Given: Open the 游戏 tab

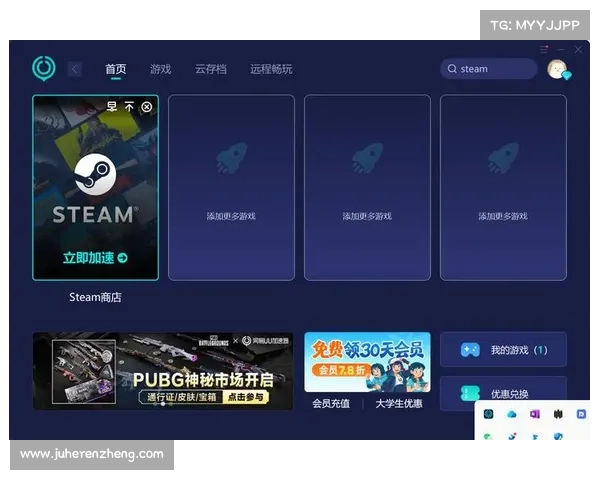Looking at the screenshot, I should coord(160,69).
